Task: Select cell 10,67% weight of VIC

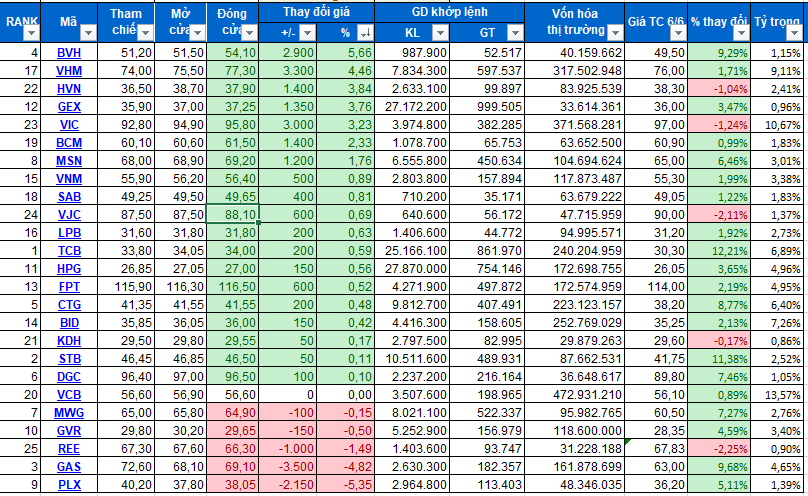Action: [779, 125]
